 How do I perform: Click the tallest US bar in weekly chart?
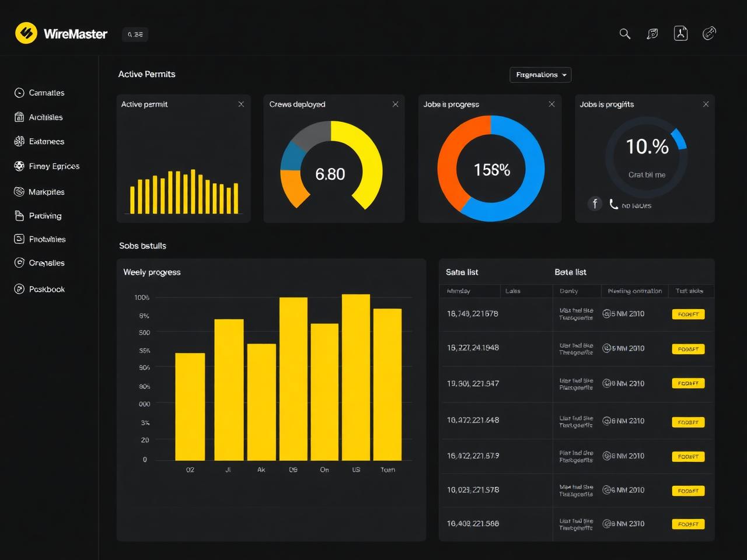(x=356, y=377)
